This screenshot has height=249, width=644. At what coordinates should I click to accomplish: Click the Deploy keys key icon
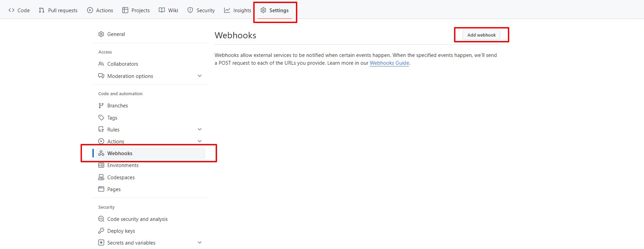101,231
